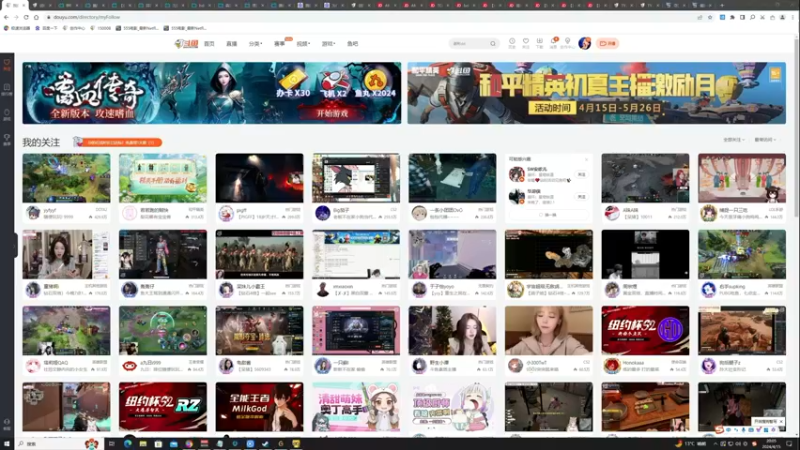Open Edge from the Windows taskbar
The width and height of the screenshot is (800, 450).
tap(128, 444)
